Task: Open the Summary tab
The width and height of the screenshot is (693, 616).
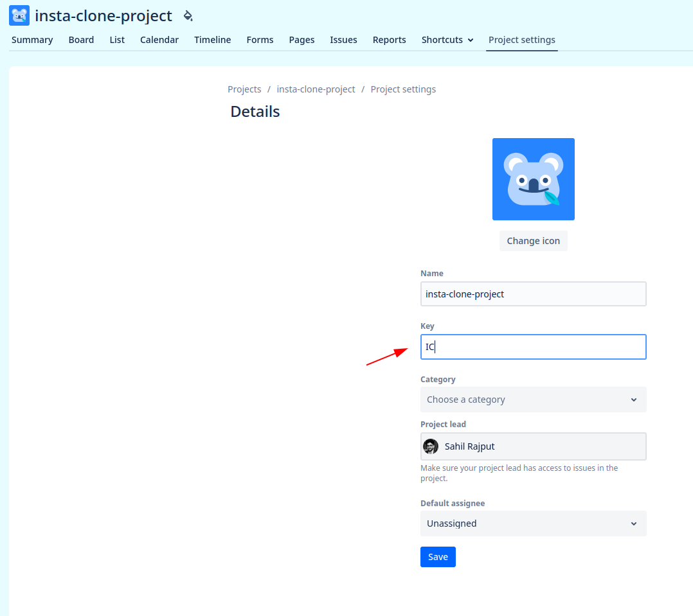Action: [32, 40]
